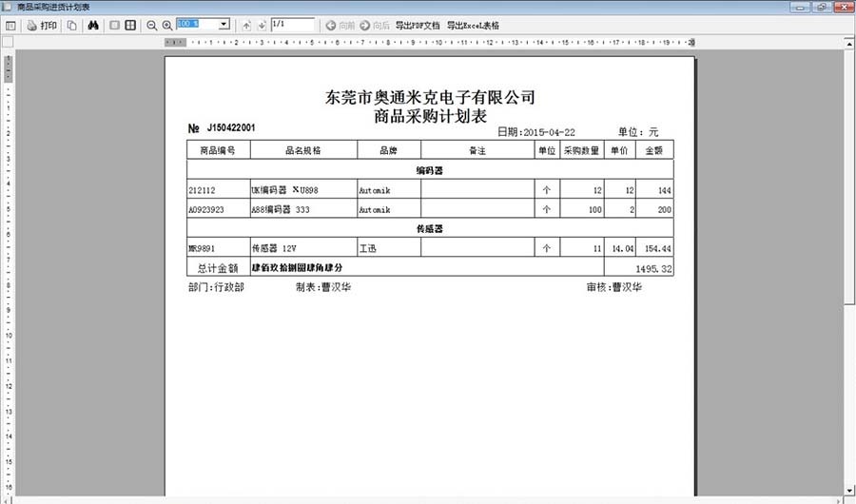Click the window title bar icon

[x=7, y=7]
